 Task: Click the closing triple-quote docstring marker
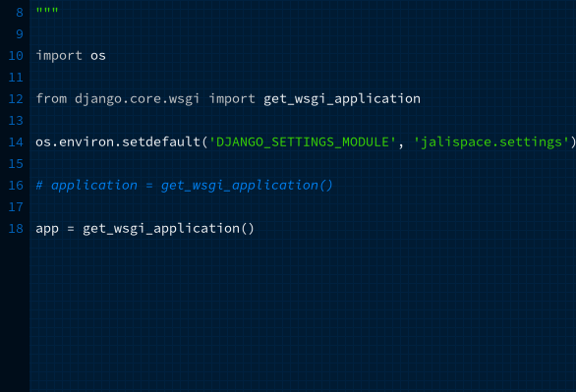point(47,10)
